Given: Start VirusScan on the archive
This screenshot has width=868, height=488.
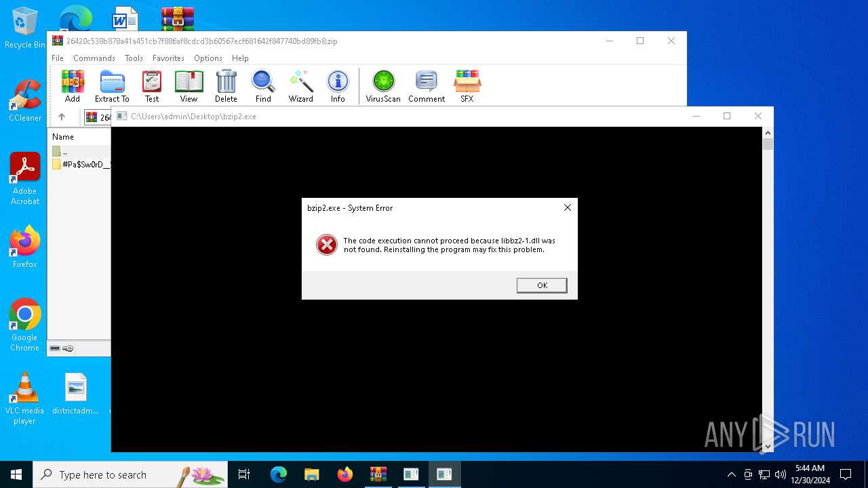Looking at the screenshot, I should (383, 86).
